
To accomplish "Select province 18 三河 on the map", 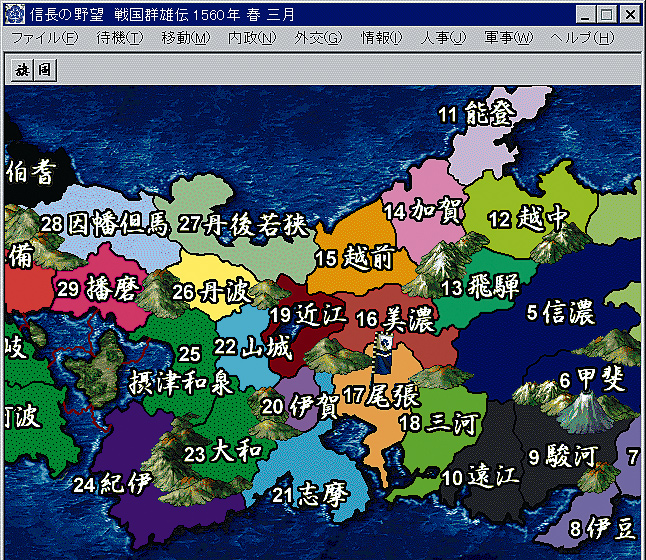I will [x=439, y=423].
